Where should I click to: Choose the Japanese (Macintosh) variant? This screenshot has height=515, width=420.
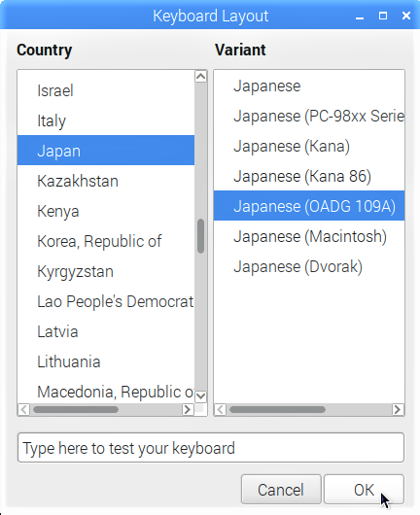click(x=309, y=236)
